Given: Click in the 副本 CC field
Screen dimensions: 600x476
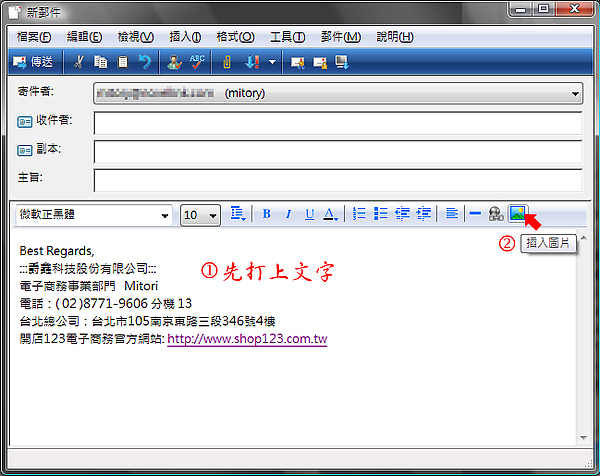Looking at the screenshot, I should (x=338, y=152).
